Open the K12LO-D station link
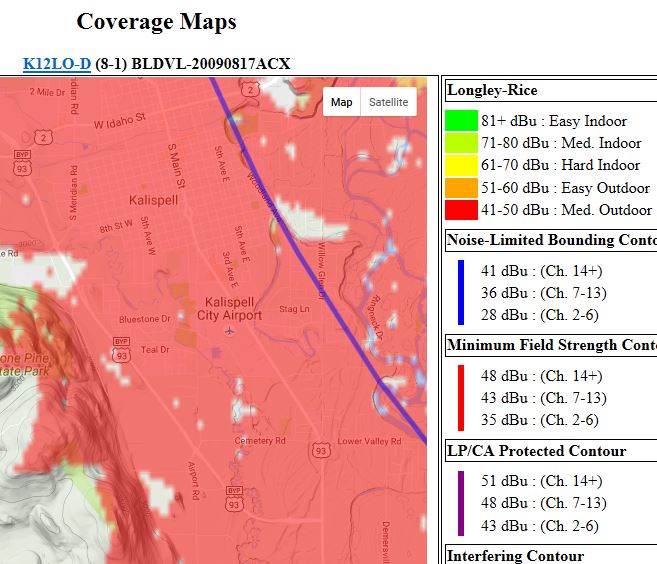 (57, 64)
